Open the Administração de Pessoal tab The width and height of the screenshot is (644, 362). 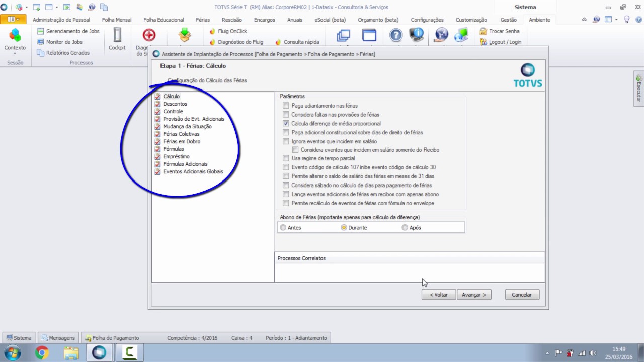tap(61, 20)
